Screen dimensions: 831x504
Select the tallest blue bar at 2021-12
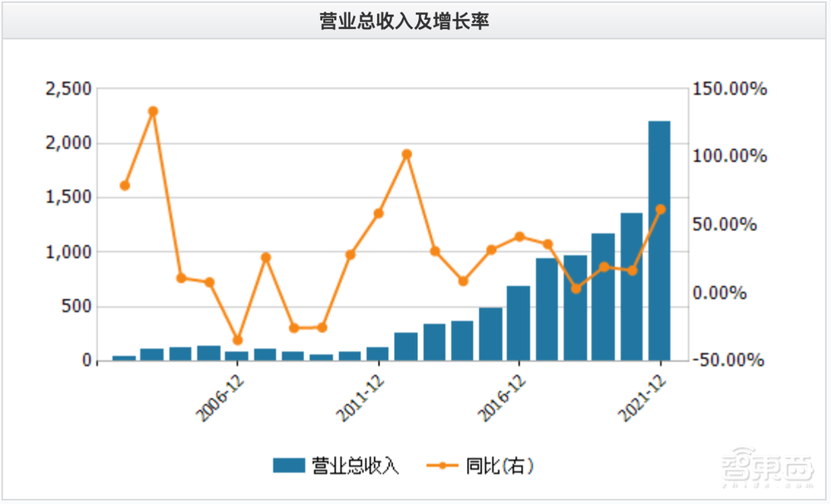[x=659, y=241]
